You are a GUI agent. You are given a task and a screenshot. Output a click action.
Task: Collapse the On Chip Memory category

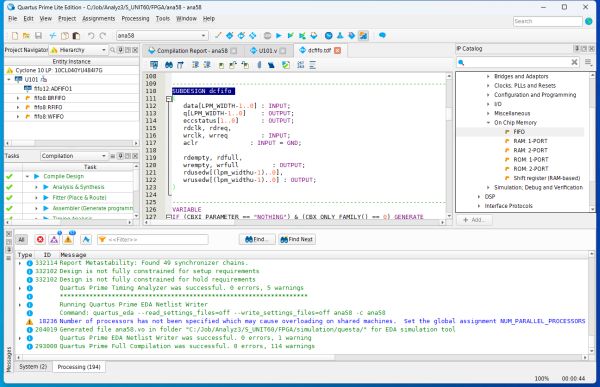[x=488, y=122]
